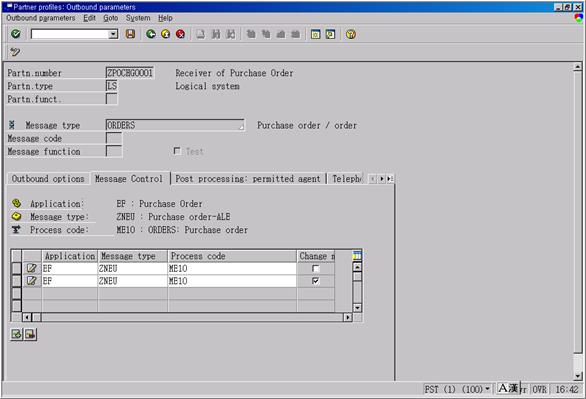Click the green Back arrow icon

151,34
